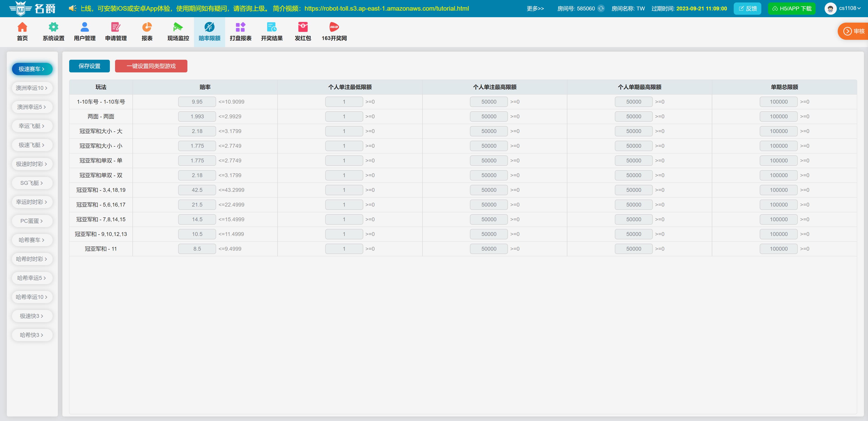Open the 打盘报表 icon
The width and height of the screenshot is (868, 421).
click(x=240, y=27)
